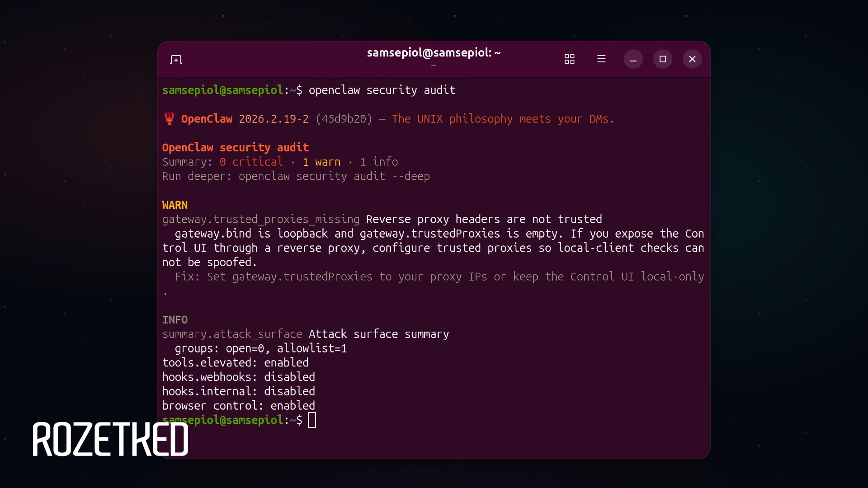Image resolution: width=868 pixels, height=488 pixels.
Task: Click the 'summary.attack_surface' check ID
Action: pos(232,334)
